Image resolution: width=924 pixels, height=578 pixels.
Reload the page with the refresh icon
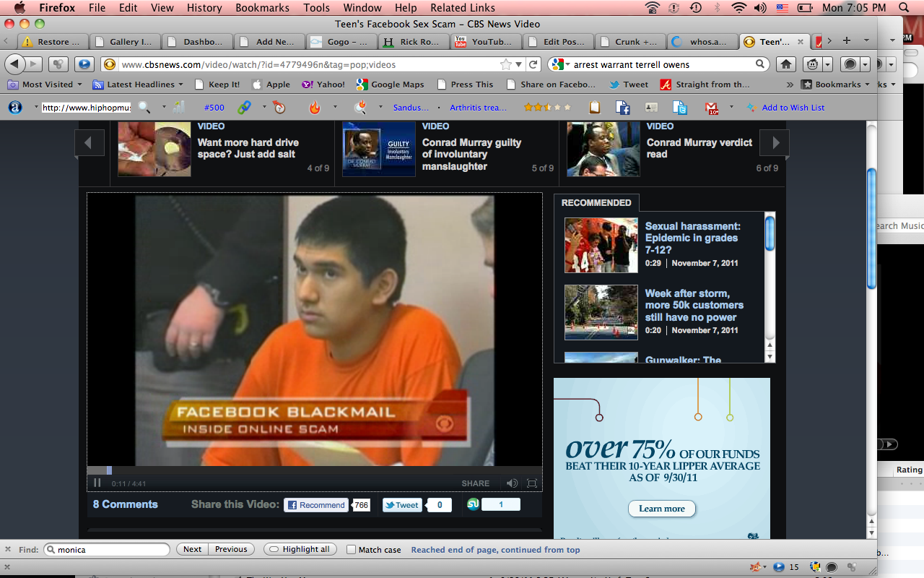533,64
